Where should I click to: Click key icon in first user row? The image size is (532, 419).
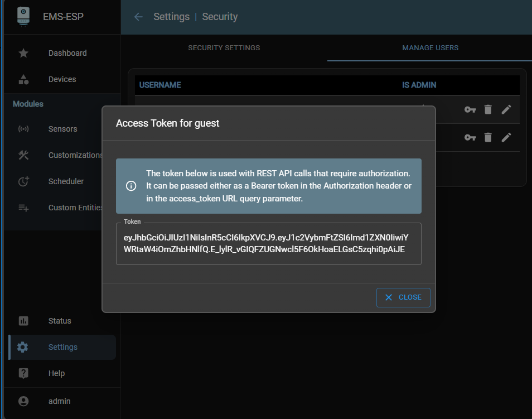(x=470, y=109)
